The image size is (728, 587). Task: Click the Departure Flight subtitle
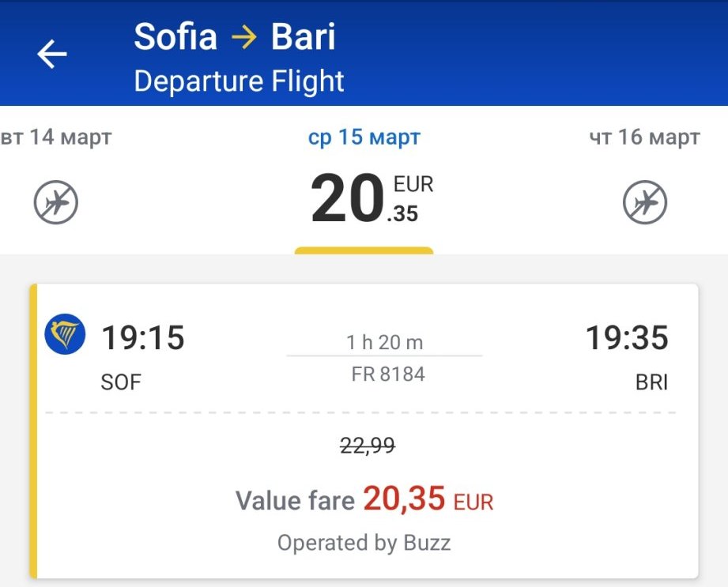(x=240, y=81)
